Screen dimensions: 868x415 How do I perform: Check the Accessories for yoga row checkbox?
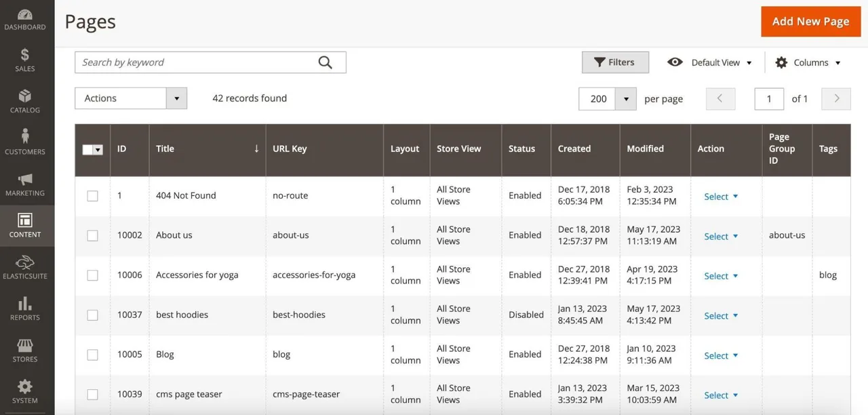(92, 275)
